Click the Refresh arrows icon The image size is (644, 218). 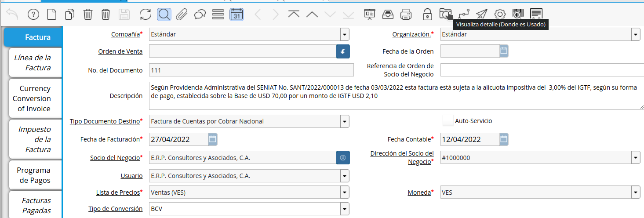[x=146, y=15]
